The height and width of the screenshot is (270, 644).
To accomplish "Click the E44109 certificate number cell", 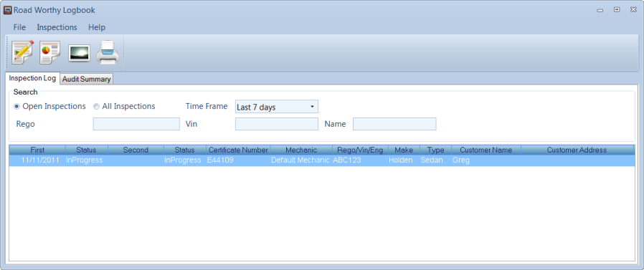I will click(238, 160).
